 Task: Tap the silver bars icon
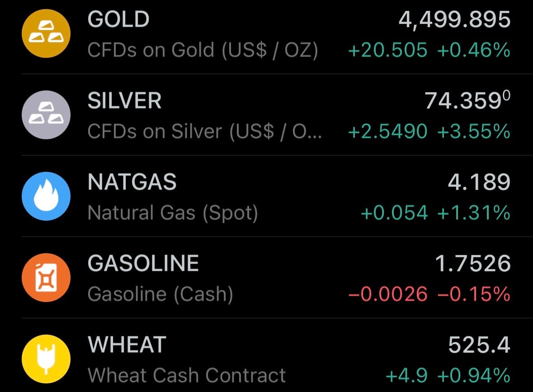click(46, 114)
